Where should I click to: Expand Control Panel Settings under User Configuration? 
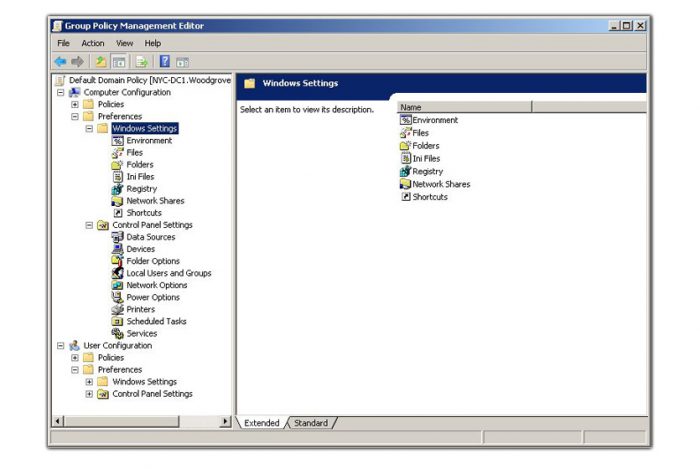point(89,394)
